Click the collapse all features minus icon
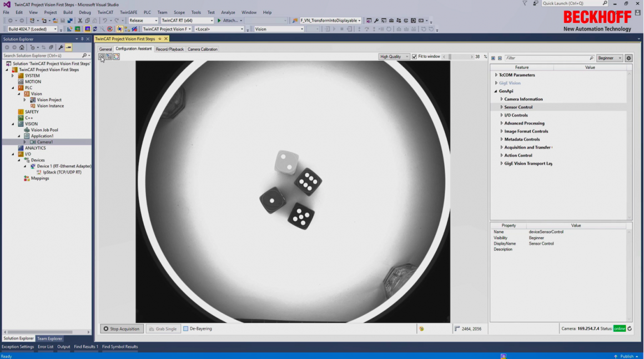The height and width of the screenshot is (359, 644). [x=500, y=58]
